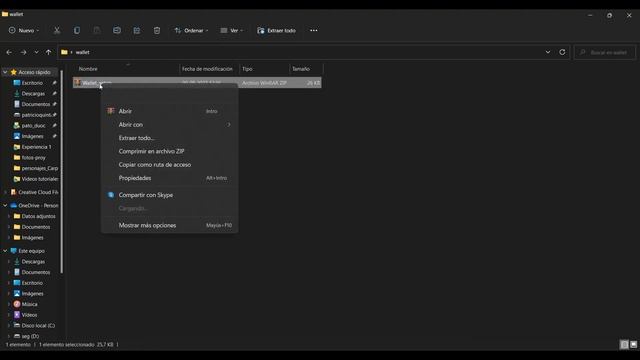Open address bar history dropdown chevron

548,52
